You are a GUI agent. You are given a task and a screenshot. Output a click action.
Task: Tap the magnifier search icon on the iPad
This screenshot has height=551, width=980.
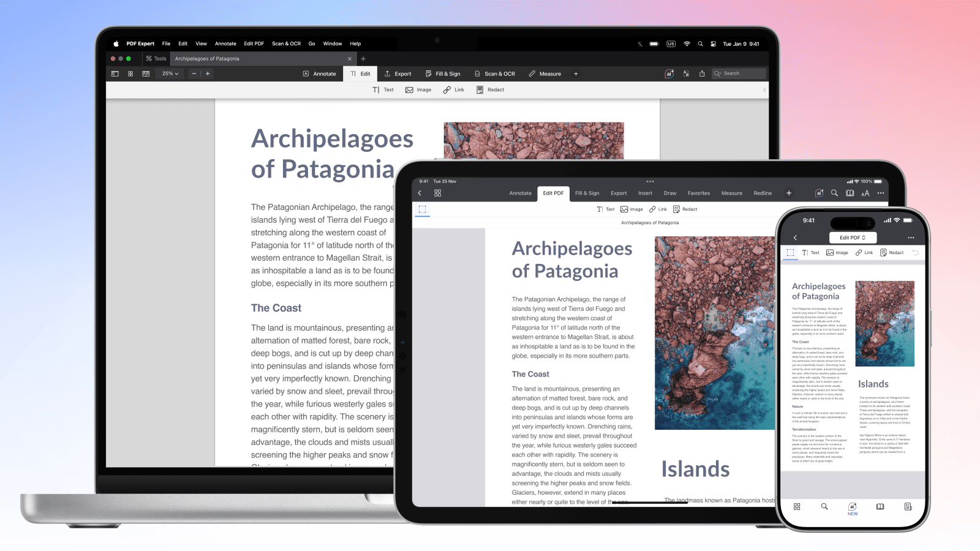pyautogui.click(x=834, y=193)
